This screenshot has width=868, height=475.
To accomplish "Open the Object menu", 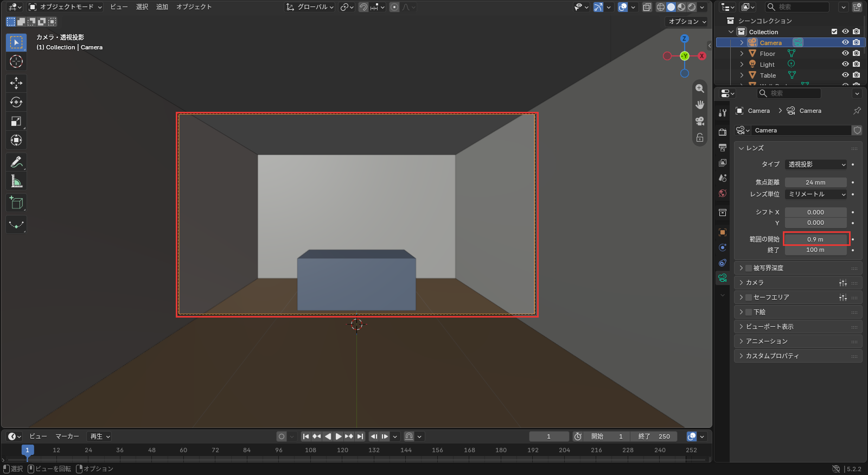I will point(194,7).
